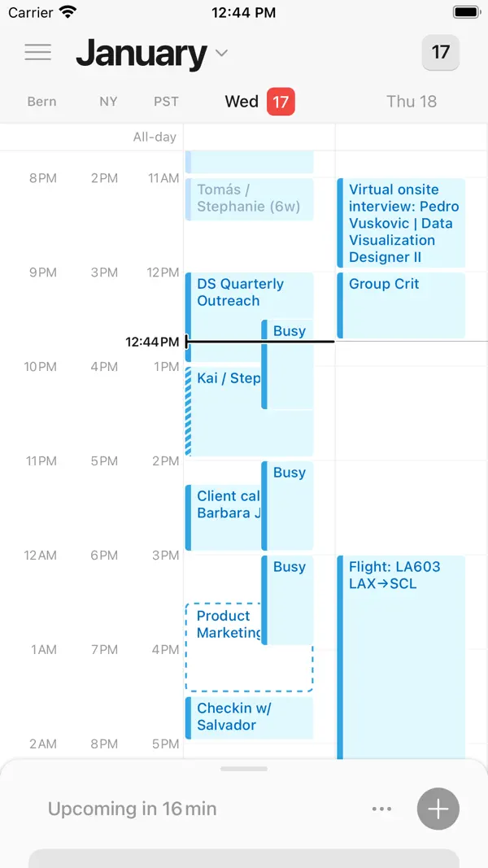Tap the plus button to create an event
This screenshot has width=488, height=868.
pos(438,809)
